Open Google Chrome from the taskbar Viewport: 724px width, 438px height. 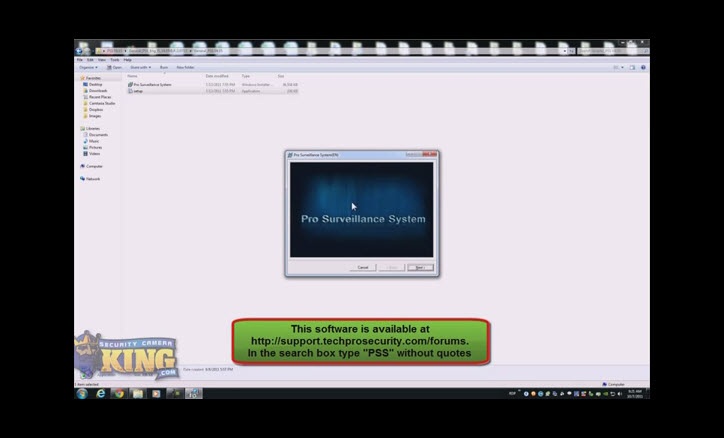click(x=119, y=394)
